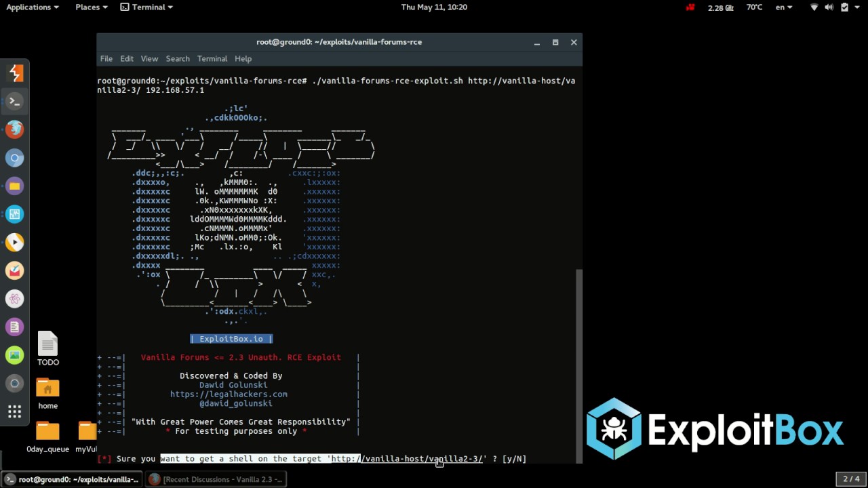Open the Applications menu

[33, 7]
